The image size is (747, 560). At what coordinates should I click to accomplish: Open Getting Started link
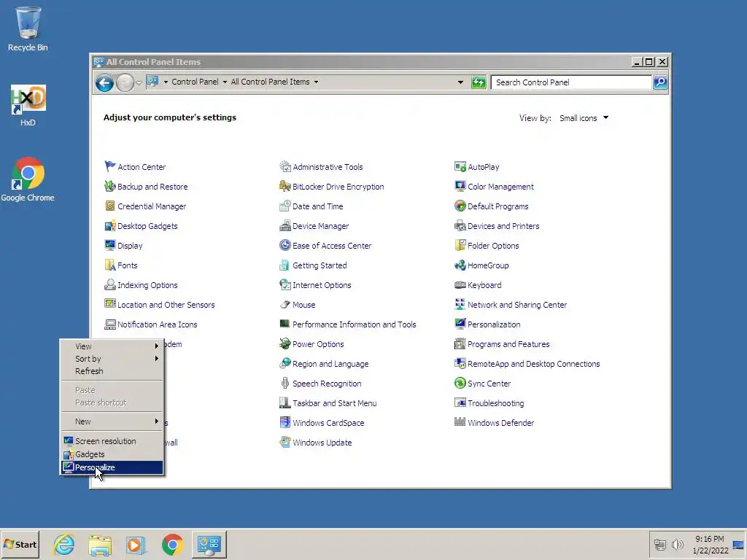click(x=320, y=265)
